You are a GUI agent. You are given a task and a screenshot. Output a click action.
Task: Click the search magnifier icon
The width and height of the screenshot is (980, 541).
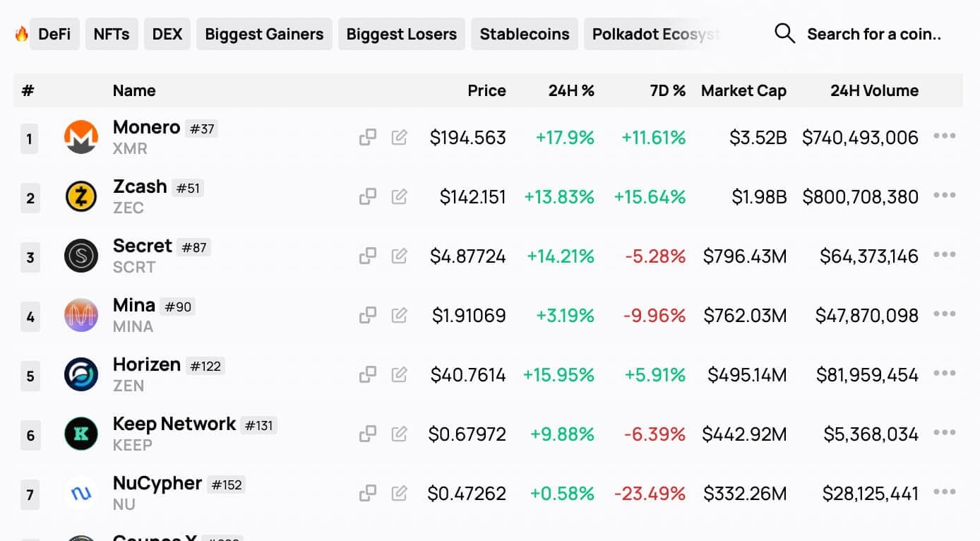point(784,33)
